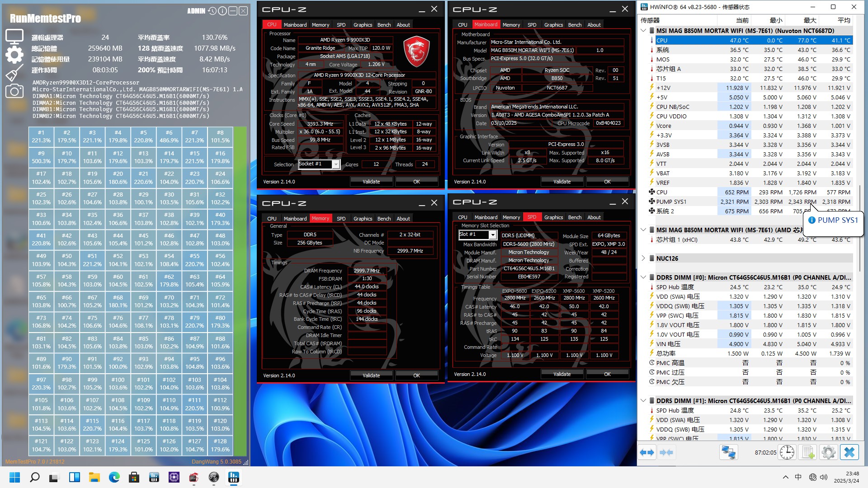Screen dimensions: 868x488
Task: Open SPD tab in Memory-tab CPU-Z window
Action: tap(341, 219)
